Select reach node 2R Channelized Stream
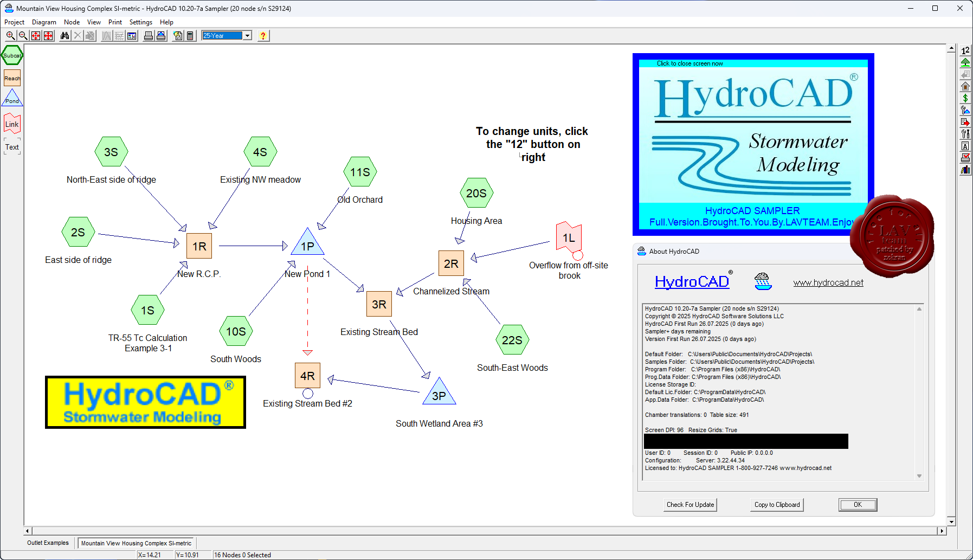The image size is (973, 560). tap(451, 263)
